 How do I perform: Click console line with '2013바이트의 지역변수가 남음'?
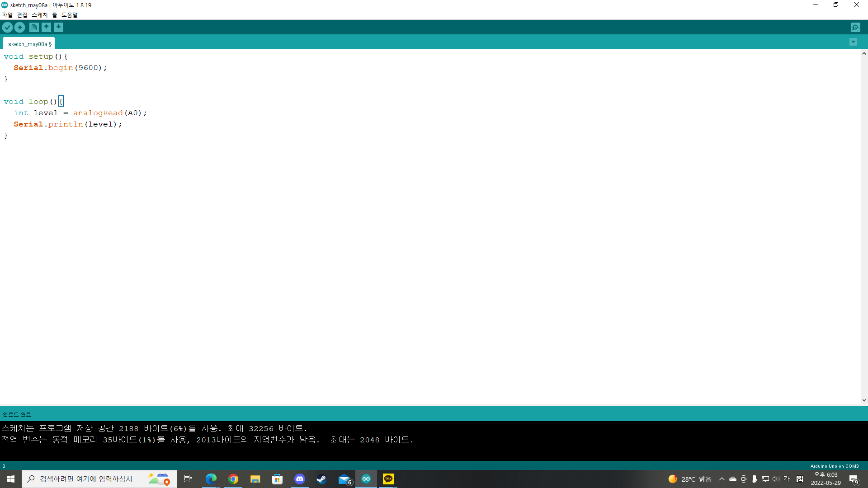tap(208, 440)
